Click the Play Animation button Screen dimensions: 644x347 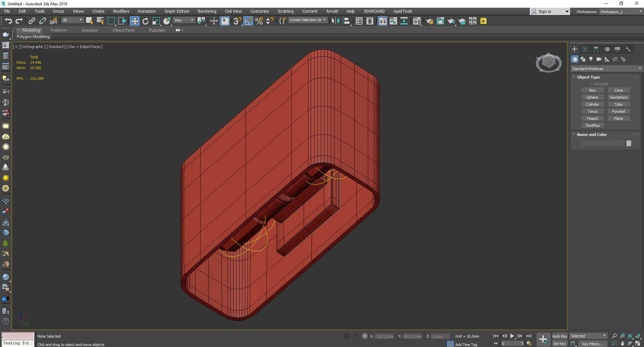pos(512,336)
